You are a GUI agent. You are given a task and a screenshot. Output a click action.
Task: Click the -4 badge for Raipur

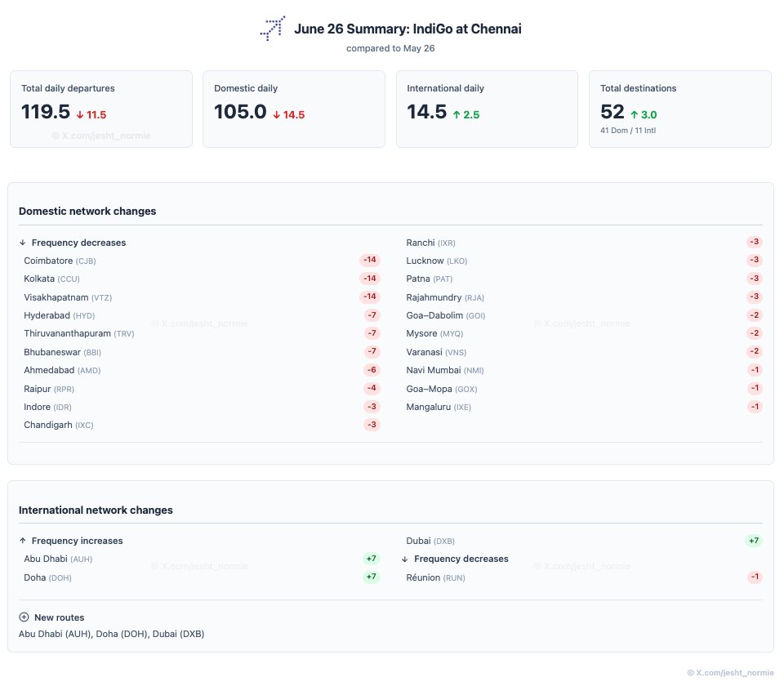point(372,388)
